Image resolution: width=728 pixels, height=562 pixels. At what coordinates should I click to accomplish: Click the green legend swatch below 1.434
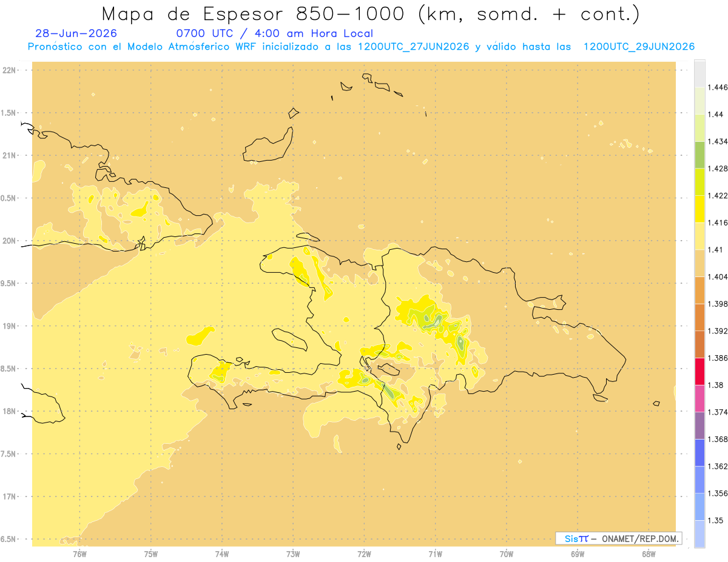coord(699,155)
